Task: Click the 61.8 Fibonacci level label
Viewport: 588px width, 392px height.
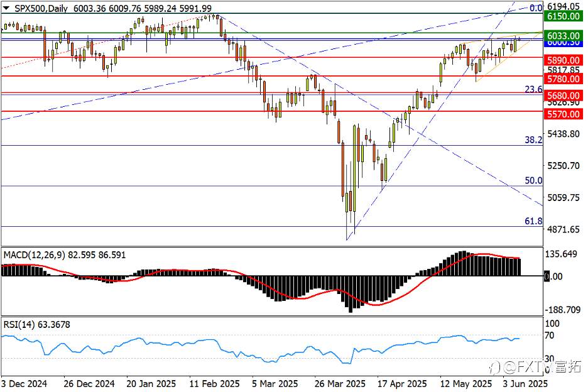Action: click(533, 221)
